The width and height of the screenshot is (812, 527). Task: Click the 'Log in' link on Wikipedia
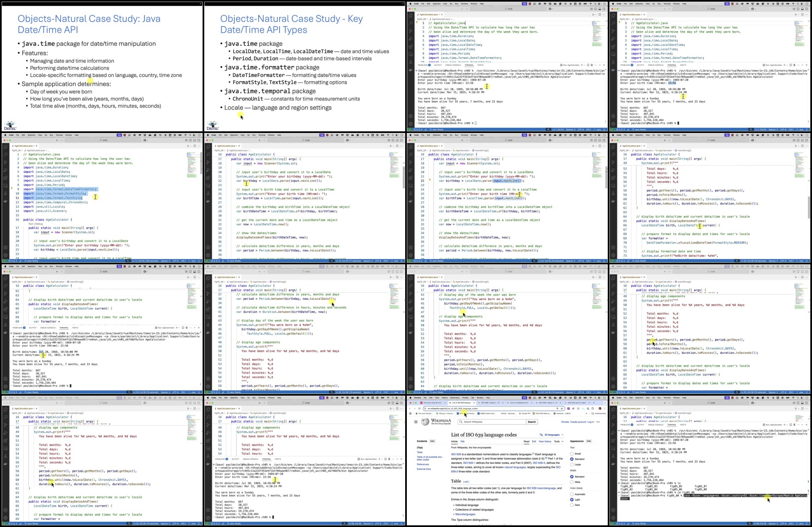click(591, 422)
